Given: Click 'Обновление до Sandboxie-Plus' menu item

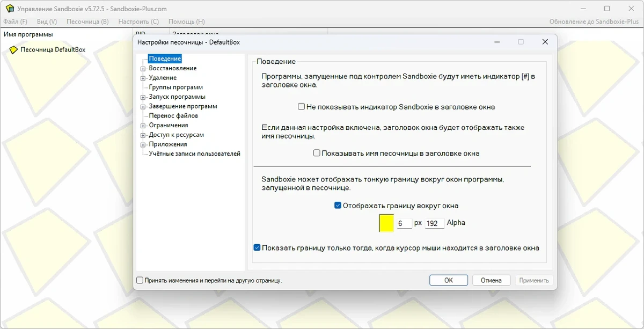Looking at the screenshot, I should (594, 22).
